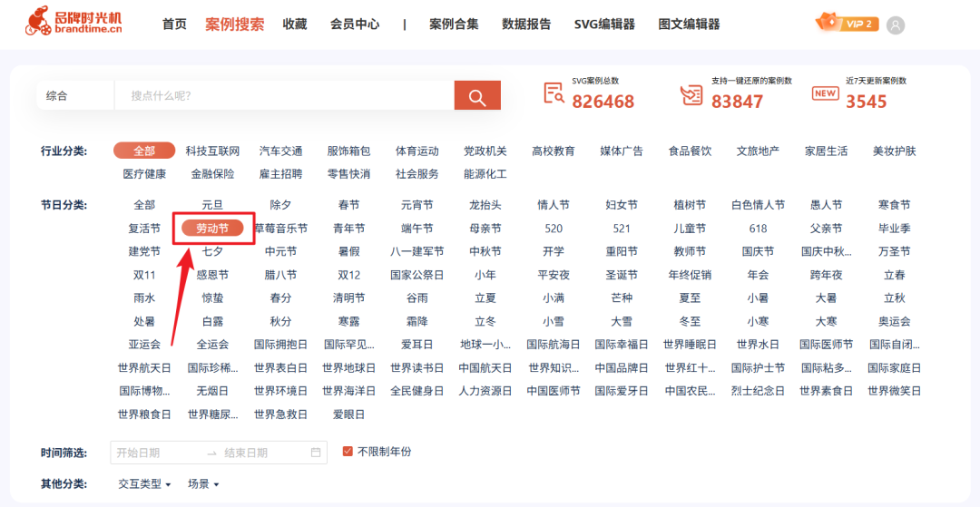Screen dimensions: 980x507
Task: Open 数据报告 nav item
Action: [526, 24]
